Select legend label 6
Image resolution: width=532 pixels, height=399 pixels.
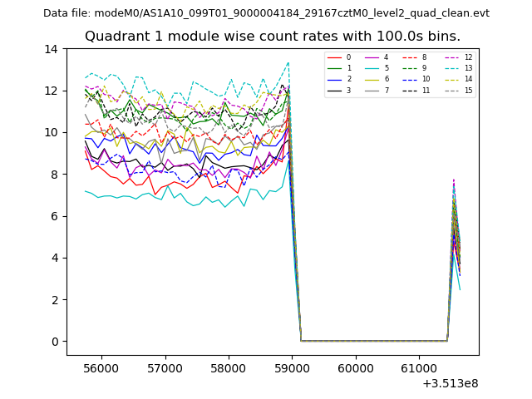tap(387, 79)
